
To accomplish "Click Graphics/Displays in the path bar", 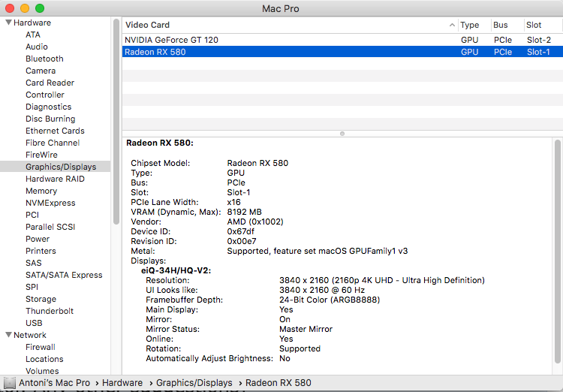I will pos(194,383).
